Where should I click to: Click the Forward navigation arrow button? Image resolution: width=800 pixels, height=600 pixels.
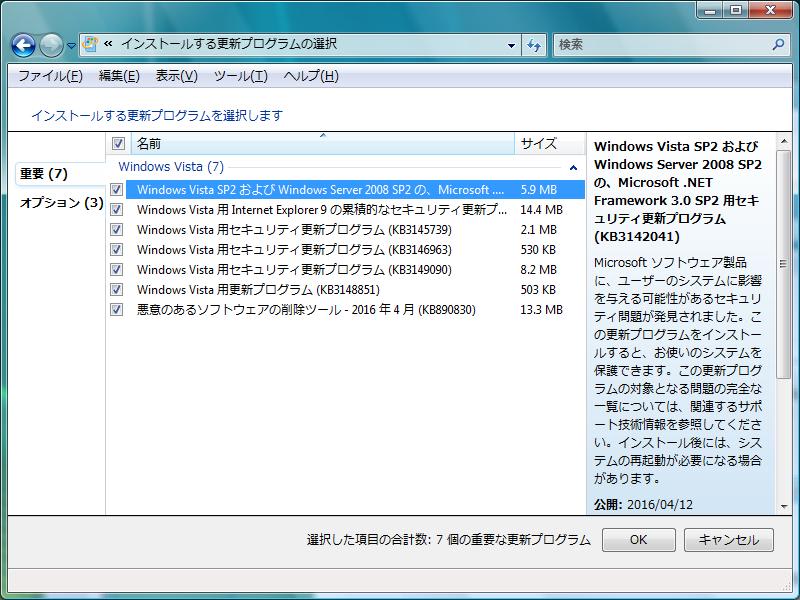(51, 45)
